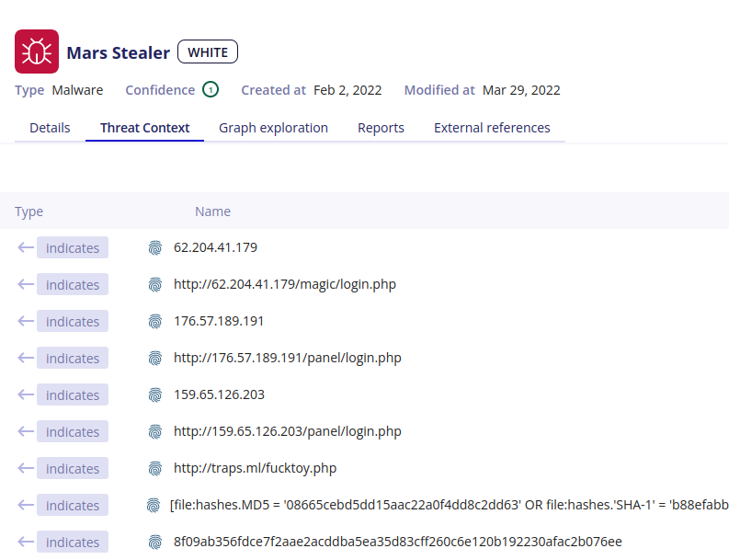Click left arrow in 176.57.189.191 row
The height and width of the screenshot is (560, 729).
pos(26,321)
